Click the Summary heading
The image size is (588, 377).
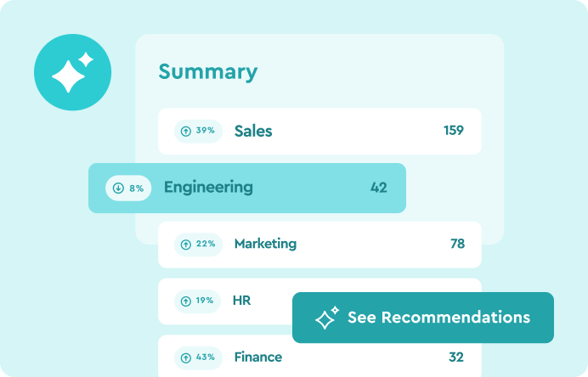207,71
